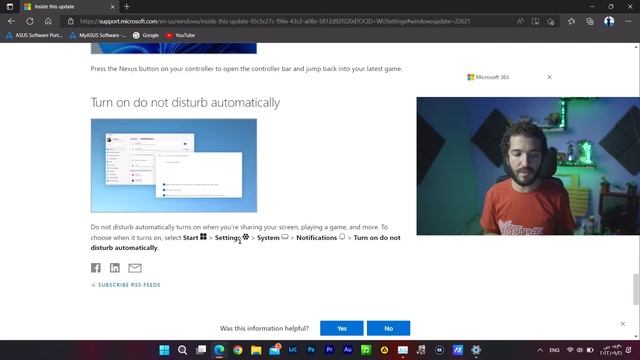Open the Google bookmark
The width and height of the screenshot is (640, 360).
pyautogui.click(x=146, y=36)
